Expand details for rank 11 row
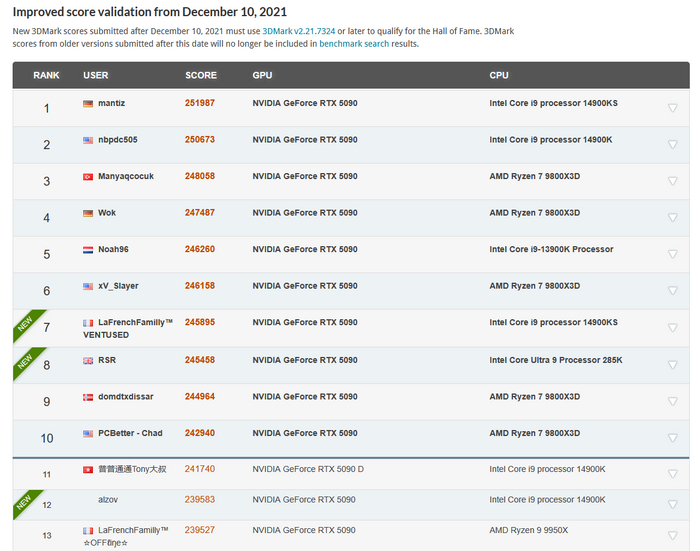This screenshot has width=700, height=551. point(672,474)
